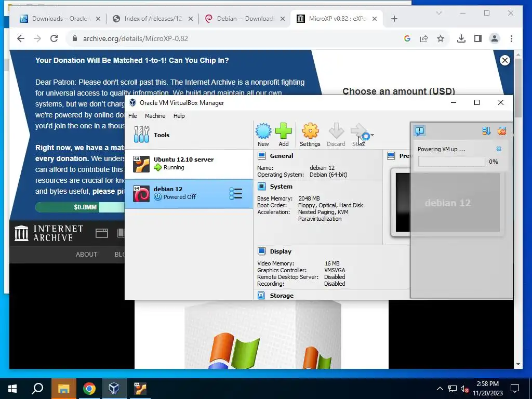Switch to Downloads – Oracle Chrome tab
The height and width of the screenshot is (399, 532).
pyautogui.click(x=60, y=19)
